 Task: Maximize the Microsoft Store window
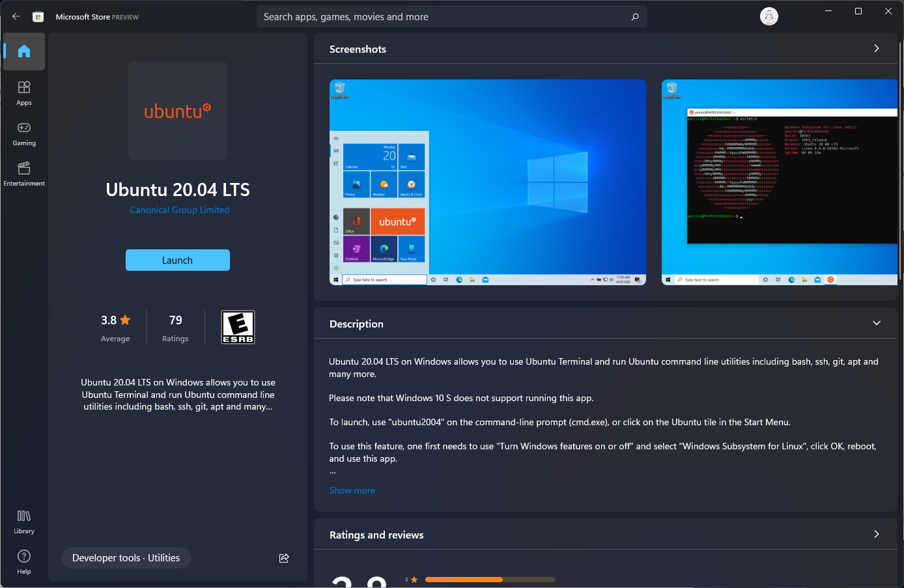tap(858, 11)
